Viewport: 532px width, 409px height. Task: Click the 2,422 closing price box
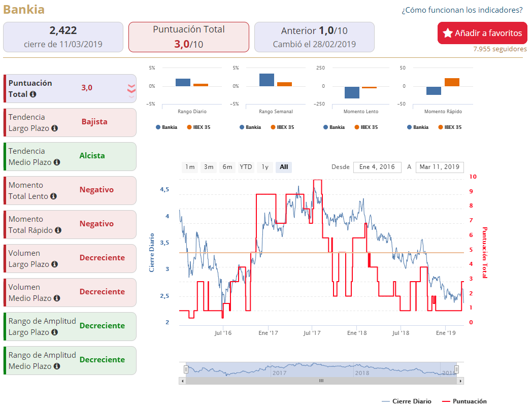pyautogui.click(x=63, y=37)
